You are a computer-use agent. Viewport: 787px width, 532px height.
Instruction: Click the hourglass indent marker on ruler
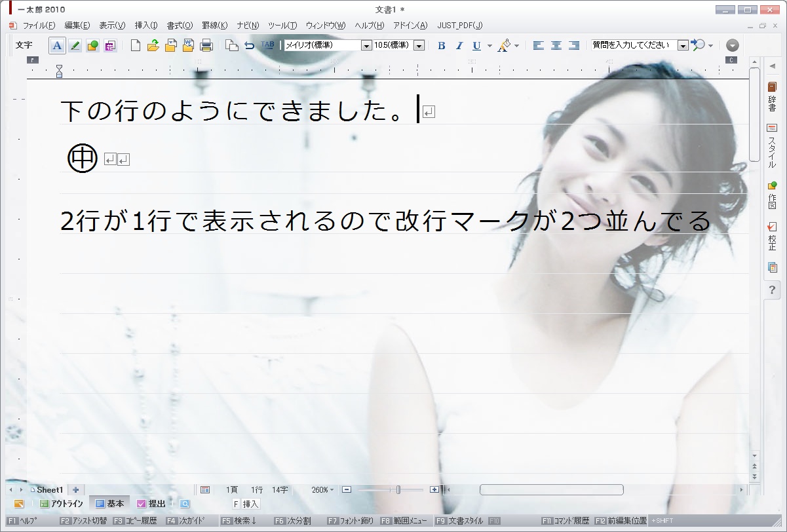pos(59,70)
